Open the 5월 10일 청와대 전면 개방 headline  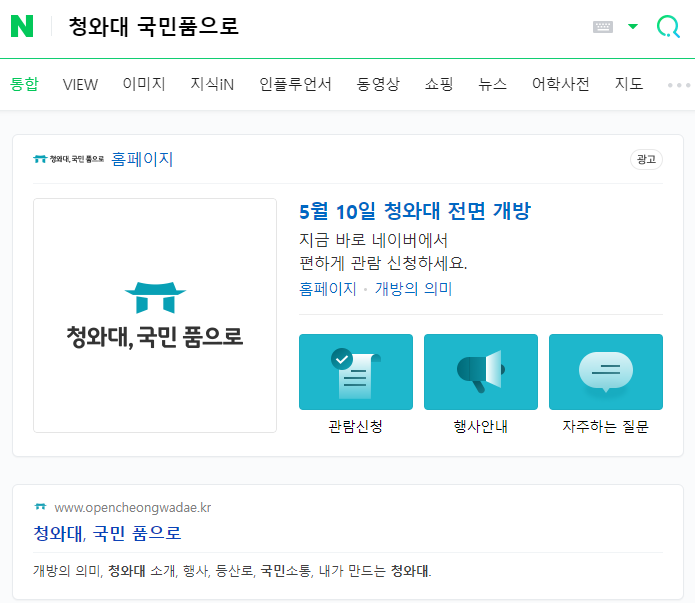click(x=415, y=211)
